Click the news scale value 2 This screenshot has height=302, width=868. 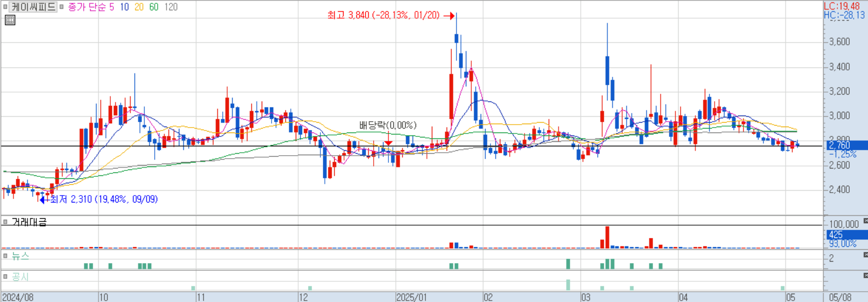[x=831, y=259]
